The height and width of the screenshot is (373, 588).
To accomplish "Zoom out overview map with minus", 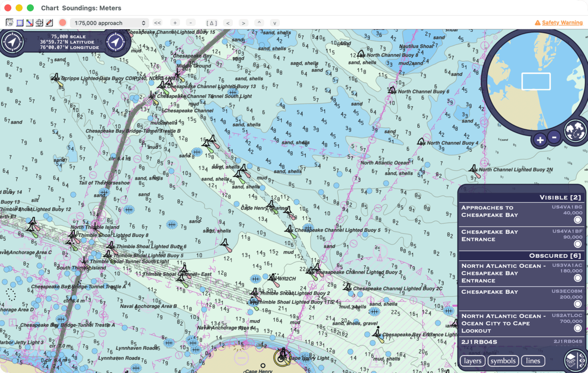I will pyautogui.click(x=554, y=137).
